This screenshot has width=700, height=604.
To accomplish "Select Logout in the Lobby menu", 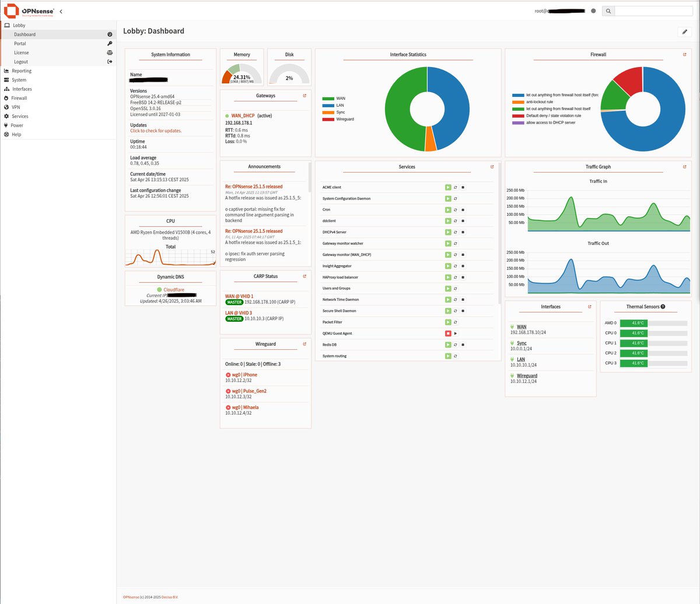I will [58, 62].
